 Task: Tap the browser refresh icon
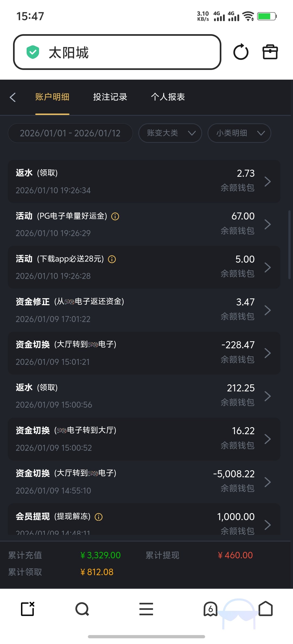241,52
